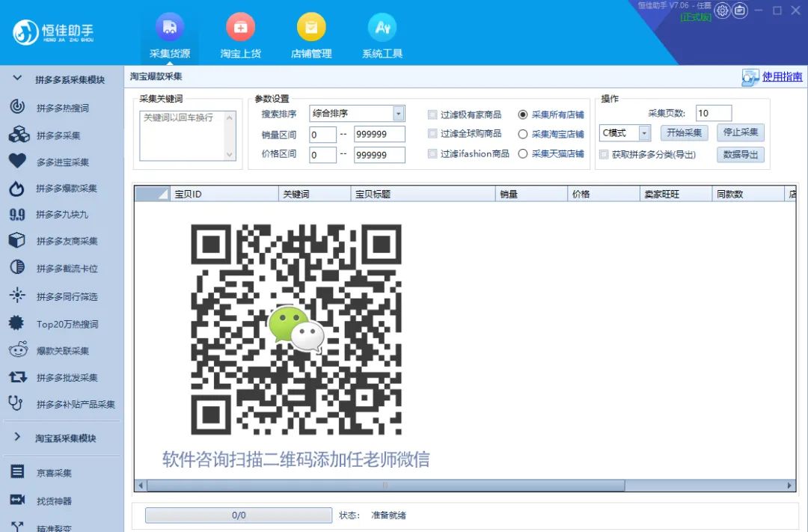This screenshot has width=808, height=532.
Task: Click the 拼多多爆款采集 flame icon
Action: pos(16,188)
